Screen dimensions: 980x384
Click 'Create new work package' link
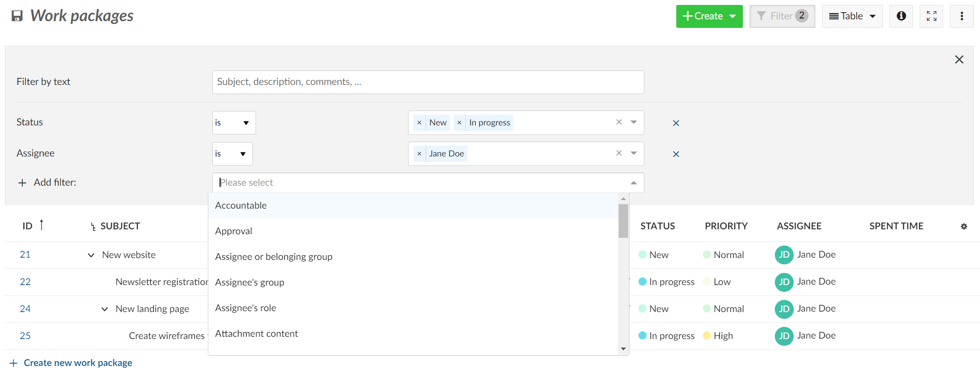pos(77,363)
